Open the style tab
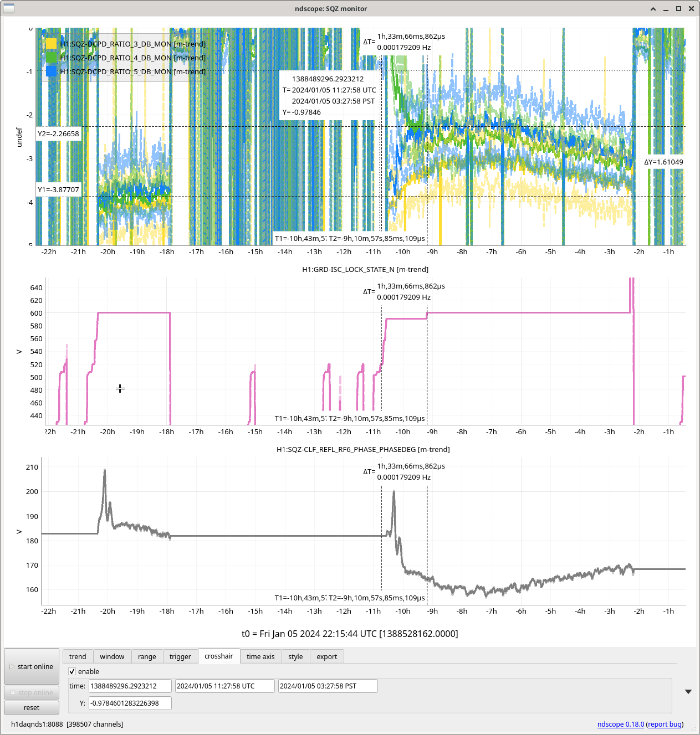The height and width of the screenshot is (735, 700). point(295,656)
